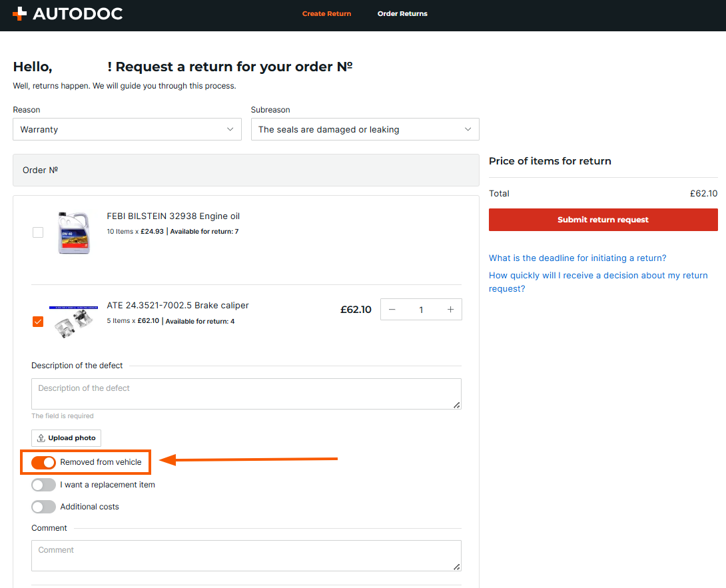Click the quantity value field
The width and height of the screenshot is (726, 588).
421,310
